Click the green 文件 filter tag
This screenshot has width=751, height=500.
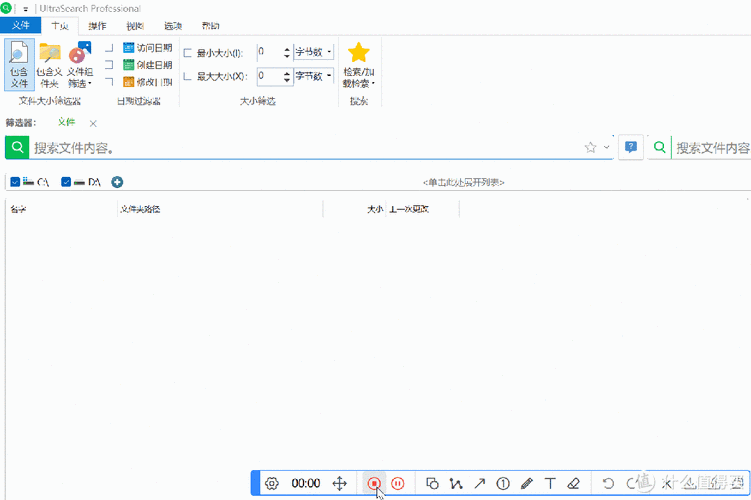66,123
